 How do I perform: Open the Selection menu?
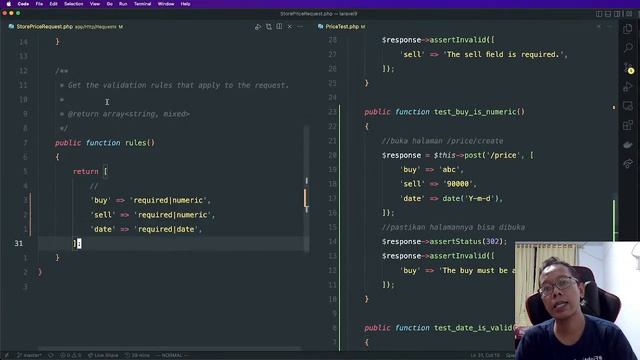[x=73, y=4]
